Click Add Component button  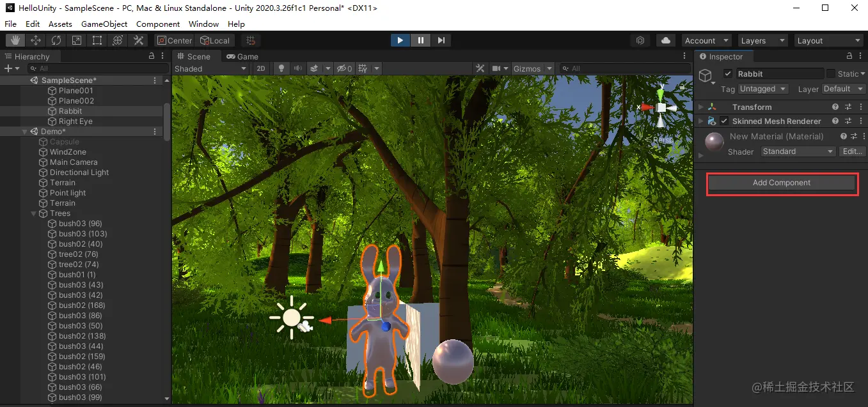click(x=781, y=183)
